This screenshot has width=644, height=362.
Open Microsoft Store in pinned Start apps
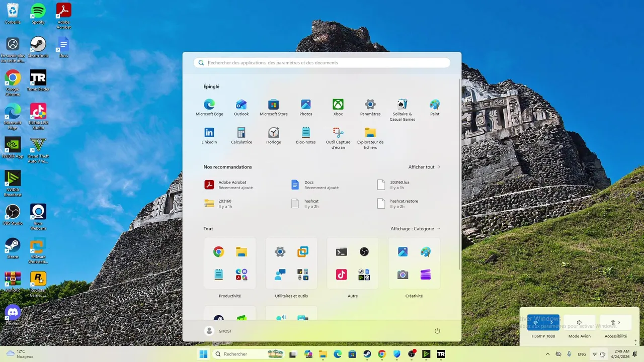pyautogui.click(x=274, y=108)
